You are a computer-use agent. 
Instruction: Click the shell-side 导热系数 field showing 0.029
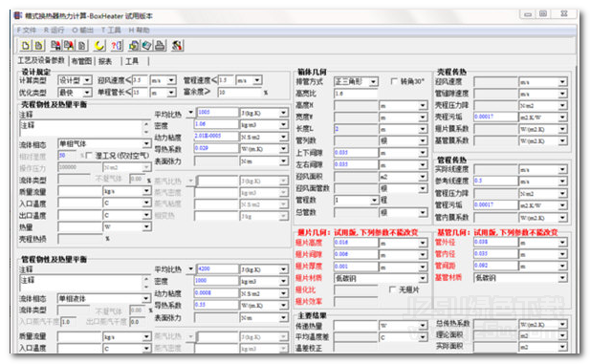pos(216,148)
